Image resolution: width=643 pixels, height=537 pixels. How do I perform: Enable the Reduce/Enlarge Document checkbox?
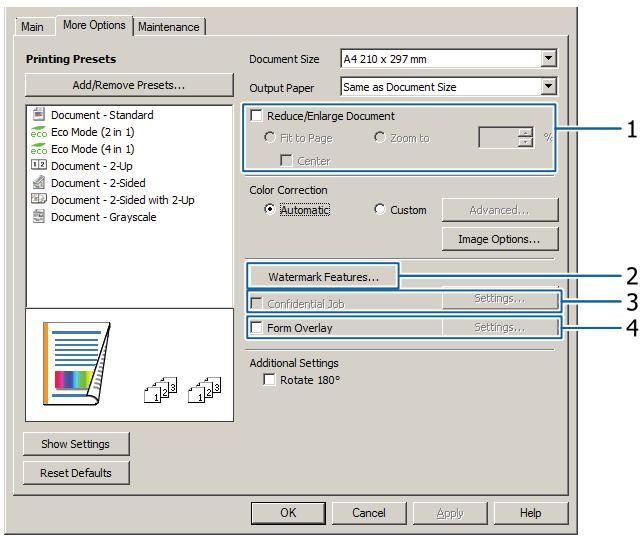(x=257, y=115)
